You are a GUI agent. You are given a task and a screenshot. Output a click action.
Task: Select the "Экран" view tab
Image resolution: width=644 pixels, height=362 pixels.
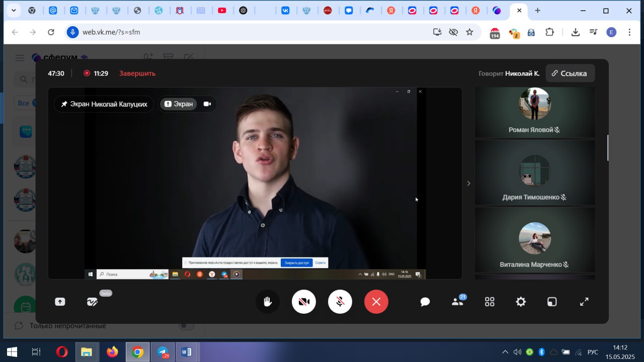point(179,104)
